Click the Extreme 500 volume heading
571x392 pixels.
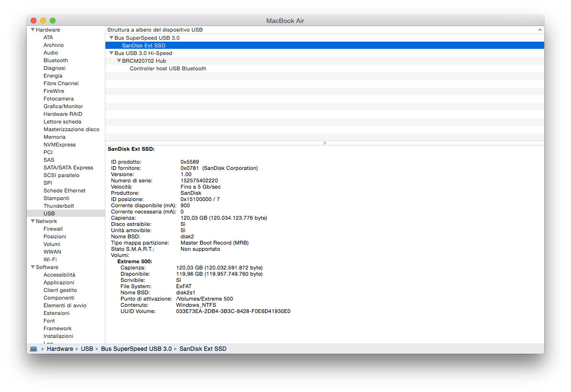(135, 261)
